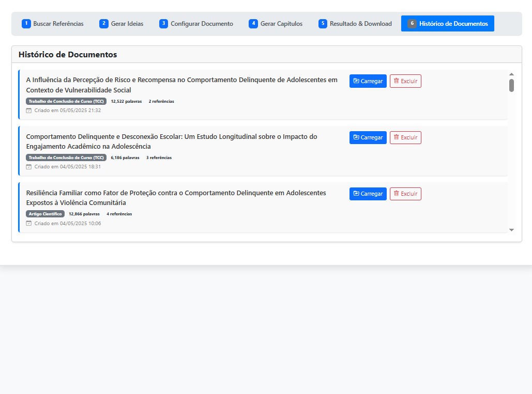Go to the Configurar Documento tab
Image resolution: width=532 pixels, height=394 pixels.
196,24
